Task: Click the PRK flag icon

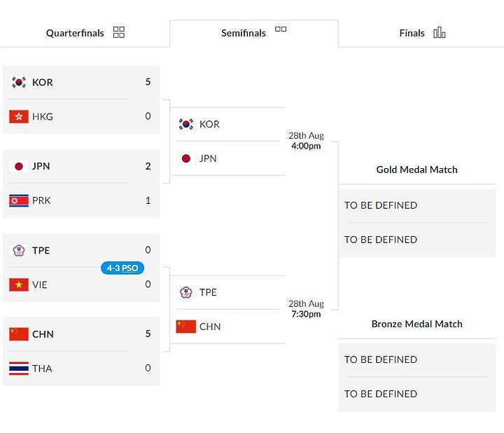Action: pos(19,201)
